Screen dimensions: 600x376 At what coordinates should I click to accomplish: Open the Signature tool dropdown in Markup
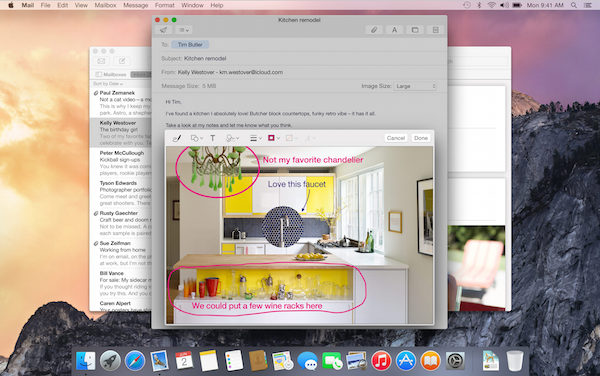(x=232, y=138)
